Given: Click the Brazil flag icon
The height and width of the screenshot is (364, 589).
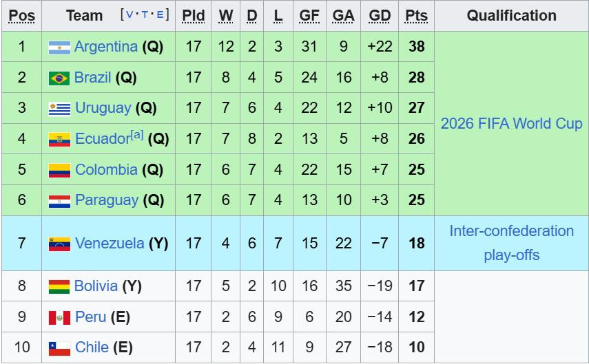Looking at the screenshot, I should click(59, 78).
